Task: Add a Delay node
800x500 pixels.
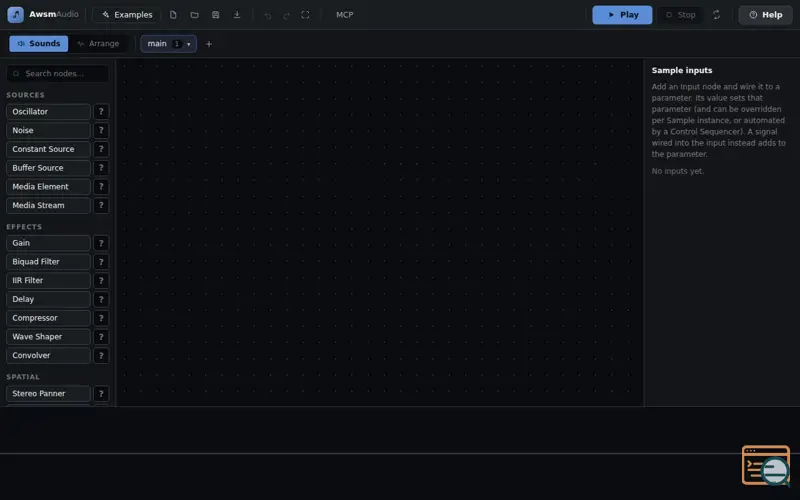Action: pos(48,299)
